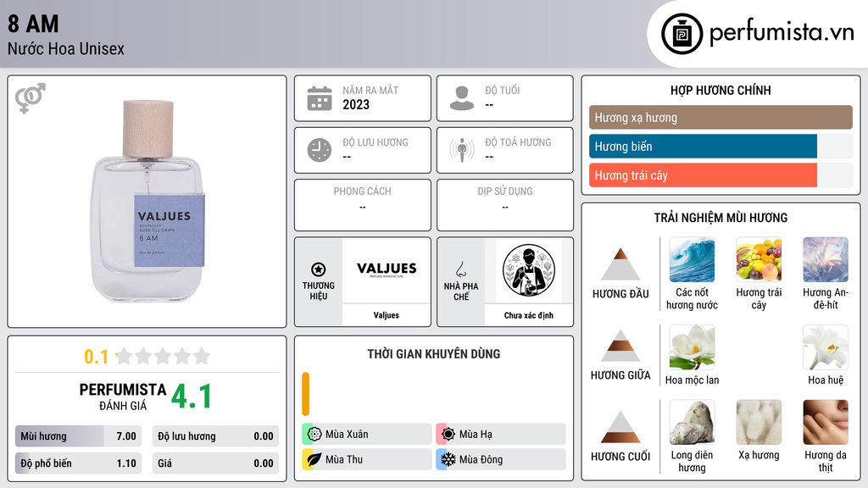Click the Hương cuối pyramid icon

(x=620, y=427)
